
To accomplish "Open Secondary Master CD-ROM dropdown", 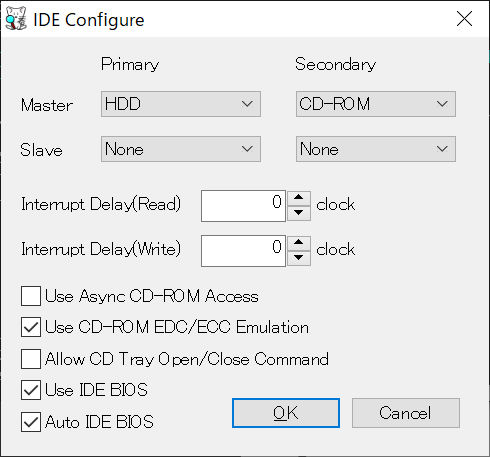I will (x=376, y=104).
